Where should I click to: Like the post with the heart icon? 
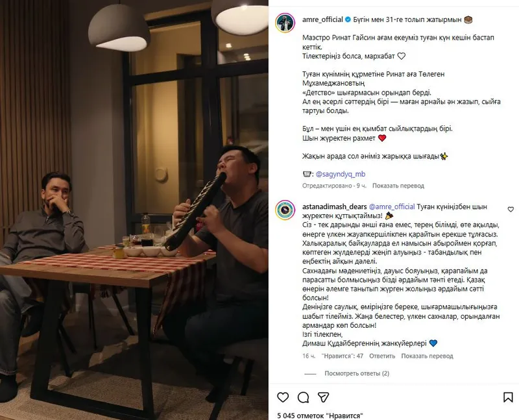pos(283,397)
